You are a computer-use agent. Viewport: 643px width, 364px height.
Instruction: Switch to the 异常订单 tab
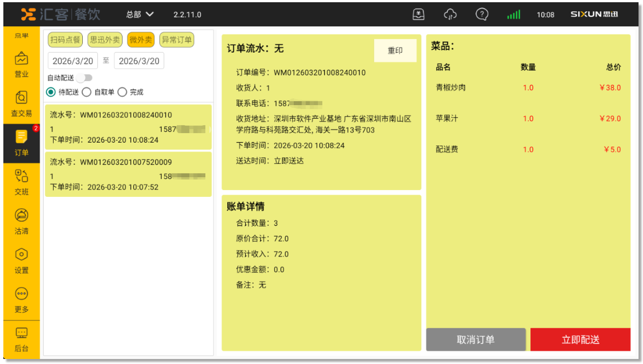(x=176, y=40)
